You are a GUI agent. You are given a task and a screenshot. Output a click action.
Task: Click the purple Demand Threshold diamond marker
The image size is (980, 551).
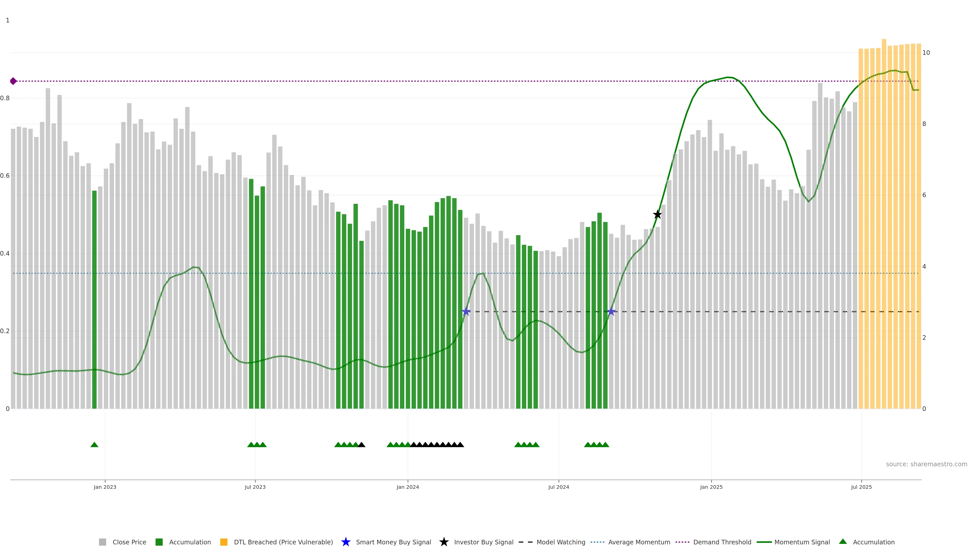click(x=13, y=81)
